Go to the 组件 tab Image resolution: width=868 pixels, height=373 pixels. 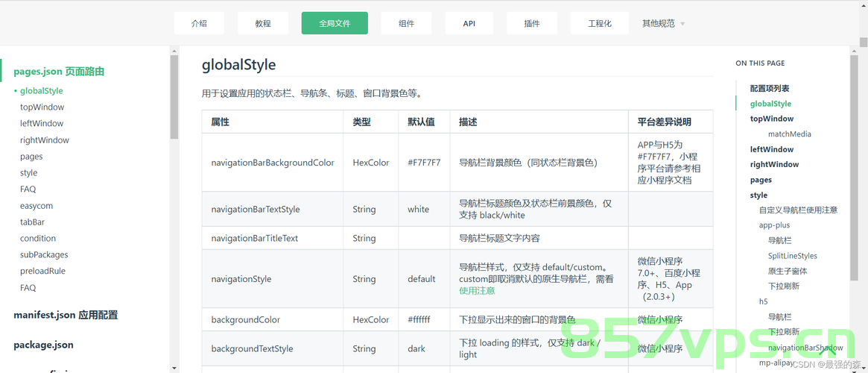pos(406,23)
